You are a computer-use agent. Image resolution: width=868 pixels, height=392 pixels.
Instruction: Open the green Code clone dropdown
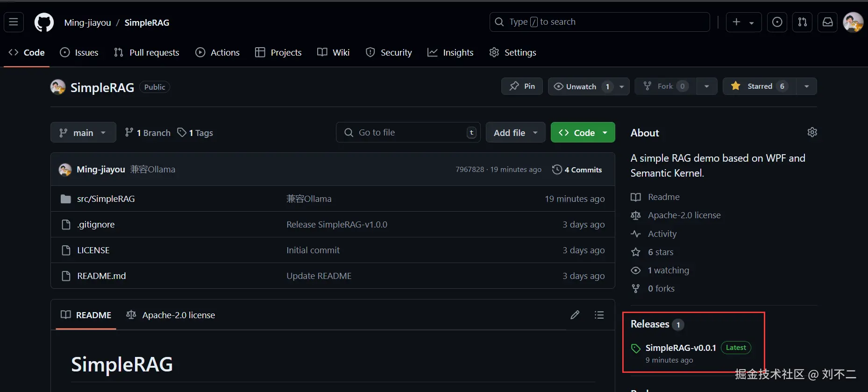[583, 133]
